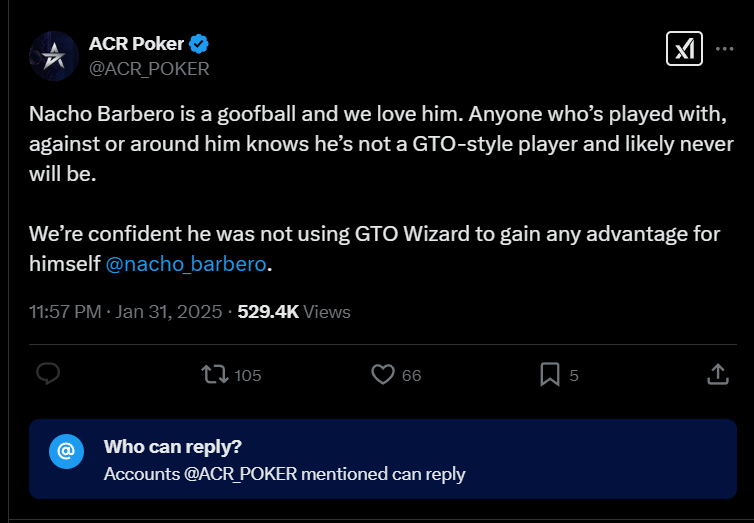
Task: Open the @nacho_barbero mention link
Action: (188, 265)
